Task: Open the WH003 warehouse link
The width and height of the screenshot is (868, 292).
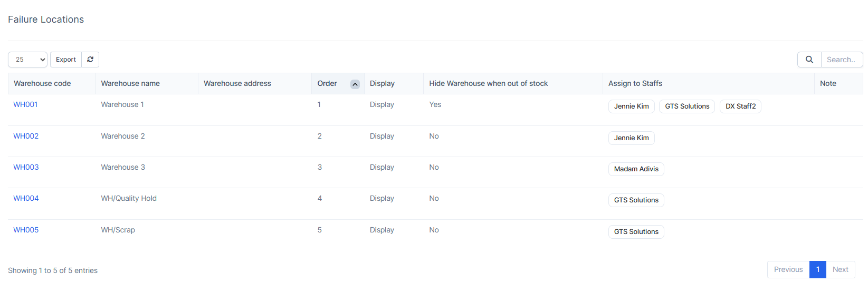Action: tap(26, 167)
